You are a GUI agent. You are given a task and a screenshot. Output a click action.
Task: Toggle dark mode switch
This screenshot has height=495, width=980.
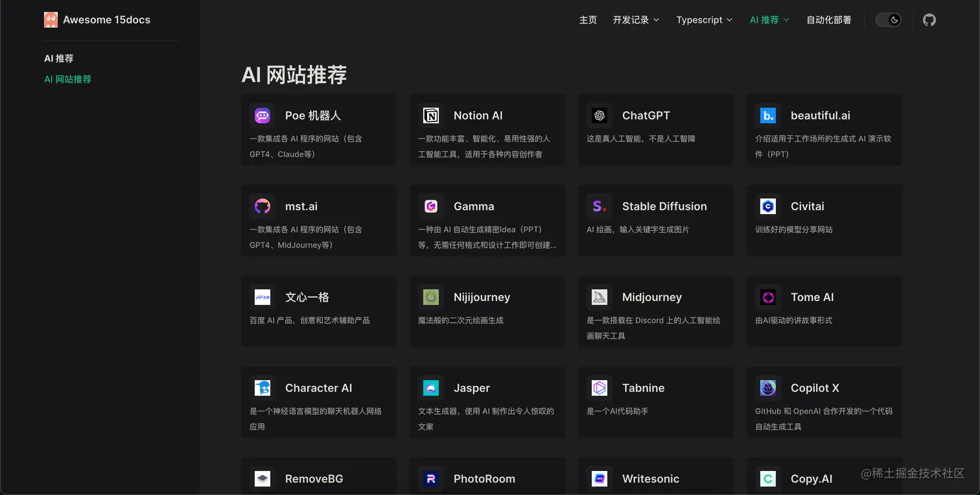coord(888,19)
